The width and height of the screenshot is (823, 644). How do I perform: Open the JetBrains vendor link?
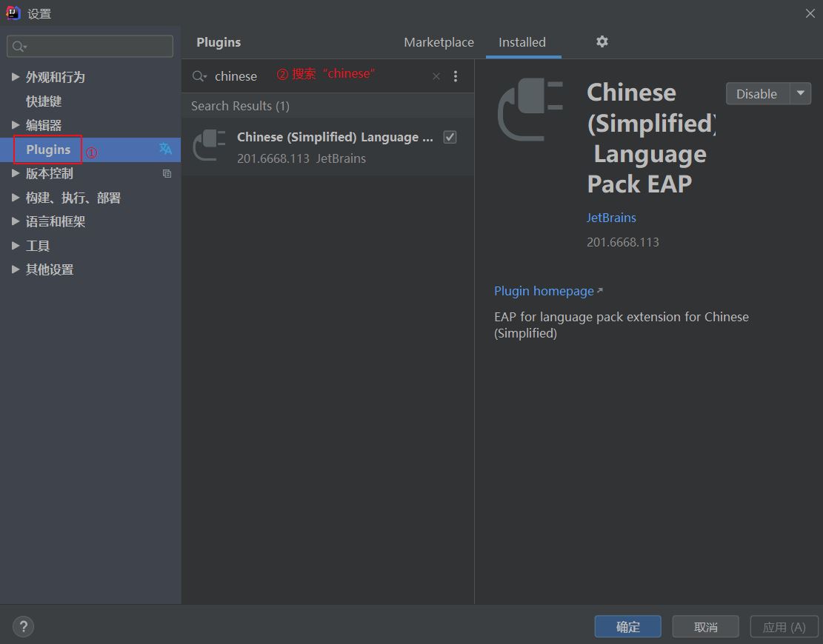611,218
